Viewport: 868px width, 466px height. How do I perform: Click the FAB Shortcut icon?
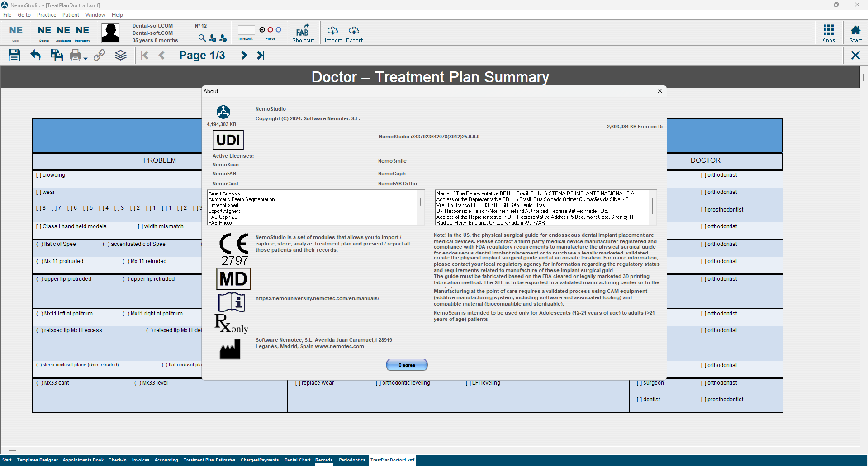click(x=303, y=33)
